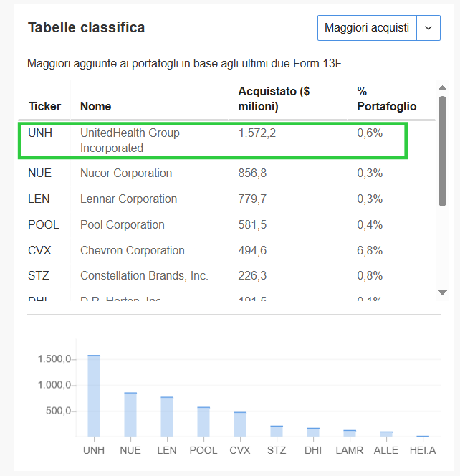Image resolution: width=460 pixels, height=476 pixels.
Task: Click the CVX bar in chart
Action: point(240,424)
